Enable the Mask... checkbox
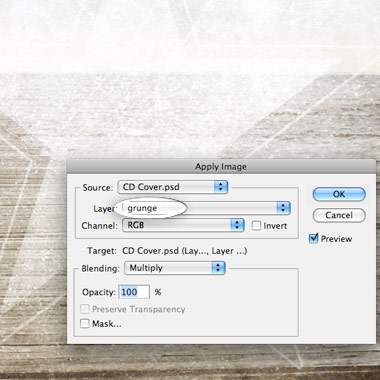The width and height of the screenshot is (380, 380). point(85,323)
